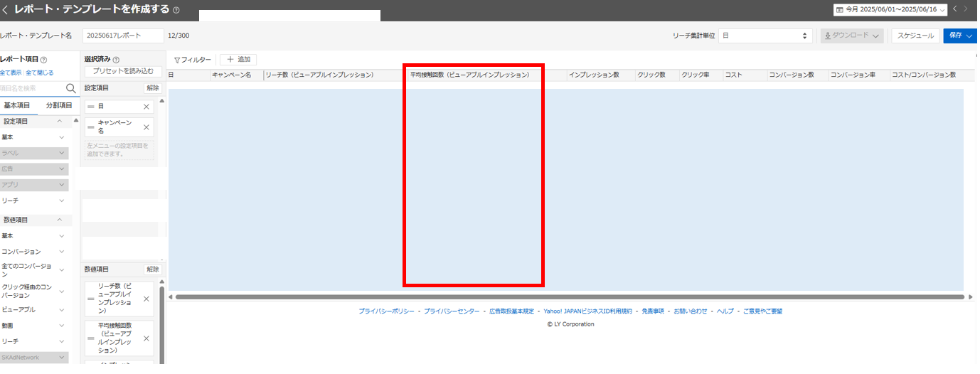Screen dimensions: 980x374
Task: Click the search magnifier icon
Action: pyautogui.click(x=71, y=88)
